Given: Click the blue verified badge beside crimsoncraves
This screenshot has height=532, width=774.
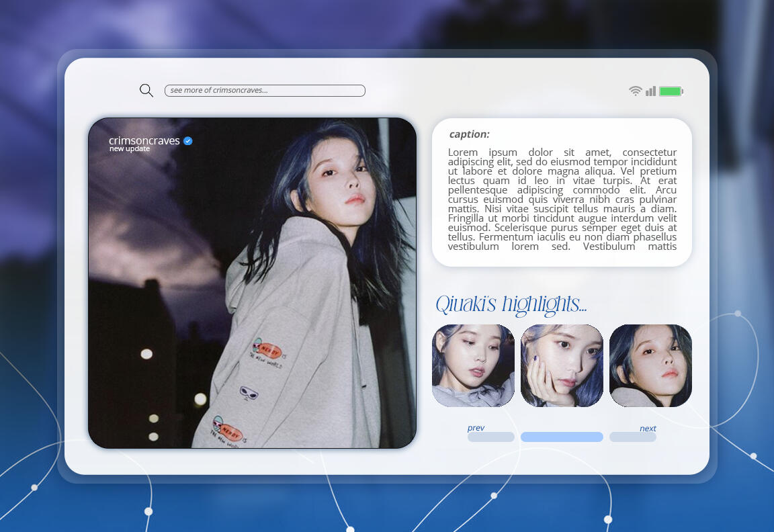Looking at the screenshot, I should coord(188,140).
